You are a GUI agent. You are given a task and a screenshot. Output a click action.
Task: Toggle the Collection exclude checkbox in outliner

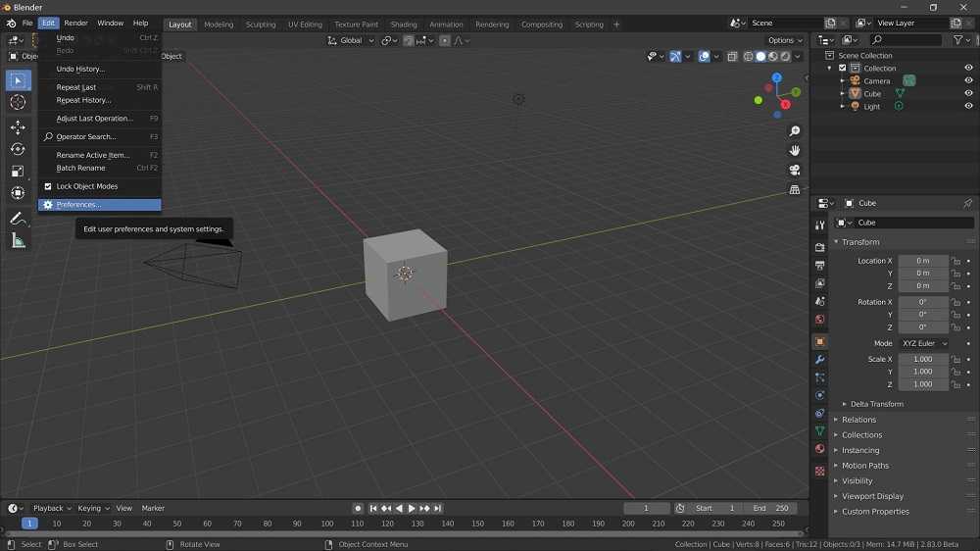pos(842,69)
